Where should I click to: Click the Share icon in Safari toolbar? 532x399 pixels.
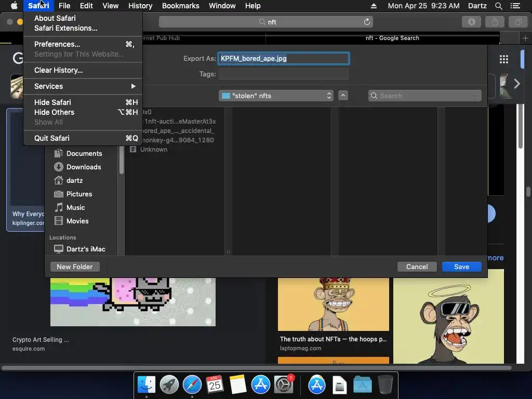(495, 22)
